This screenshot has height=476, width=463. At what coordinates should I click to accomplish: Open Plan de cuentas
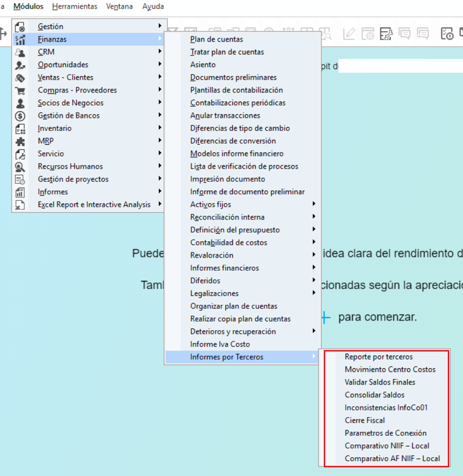point(217,39)
